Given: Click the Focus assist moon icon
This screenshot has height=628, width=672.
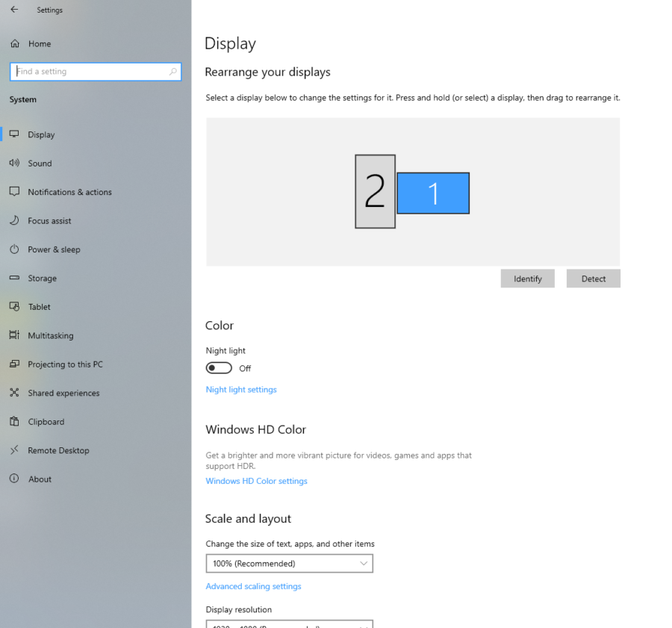Looking at the screenshot, I should [15, 220].
